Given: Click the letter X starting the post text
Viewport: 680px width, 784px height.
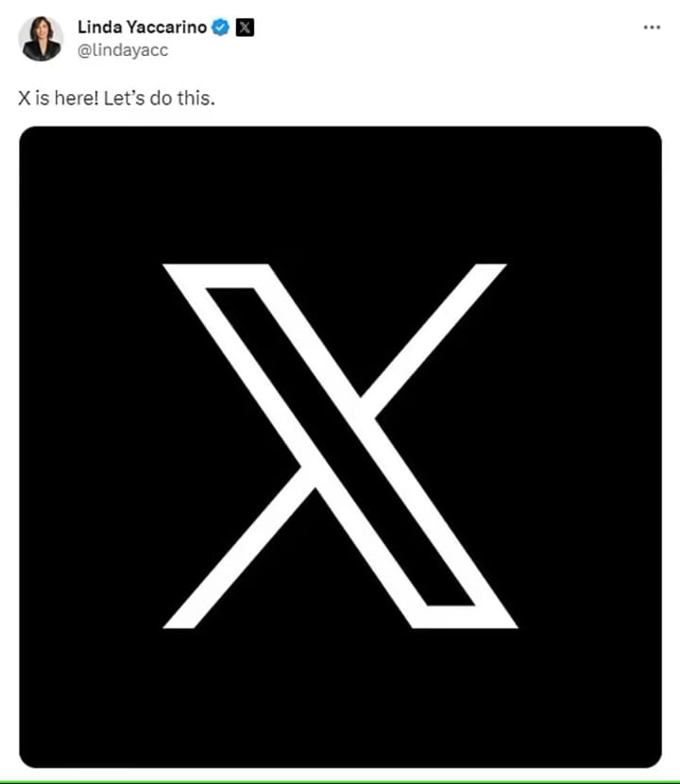Looking at the screenshot, I should 24,98.
